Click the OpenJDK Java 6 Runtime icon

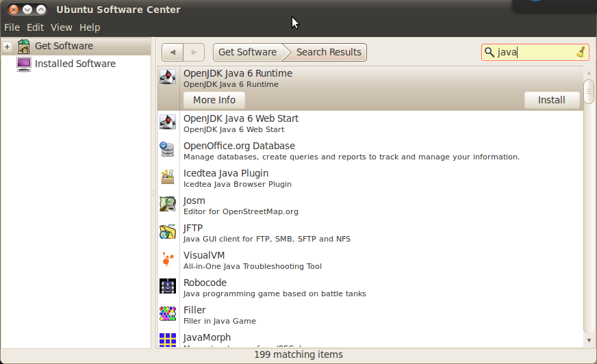(168, 78)
